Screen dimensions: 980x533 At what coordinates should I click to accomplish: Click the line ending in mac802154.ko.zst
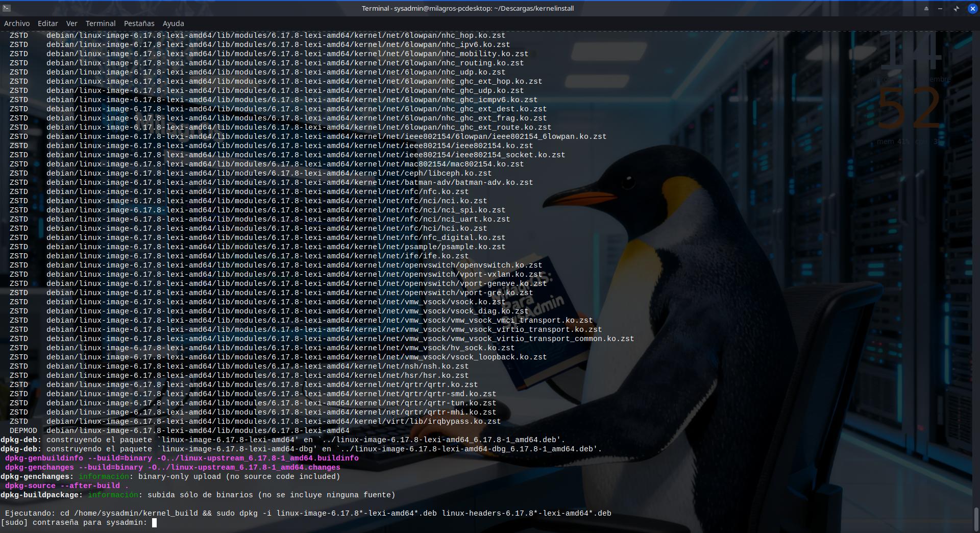266,164
